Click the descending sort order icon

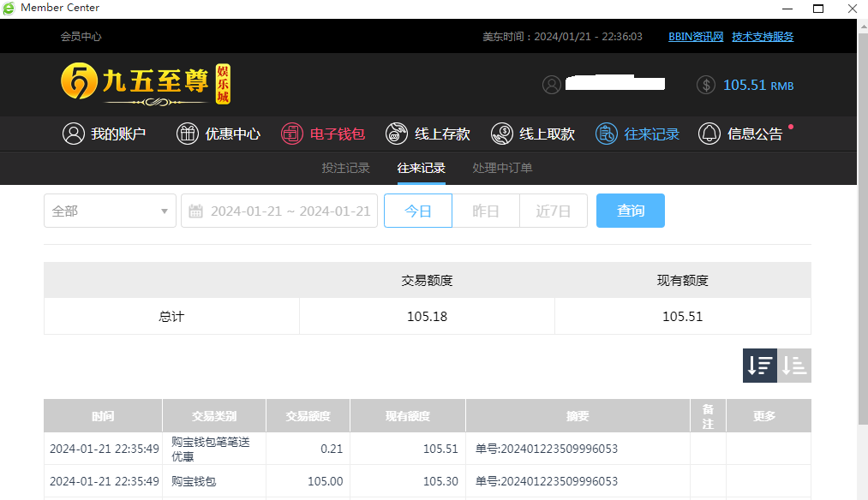pos(760,366)
